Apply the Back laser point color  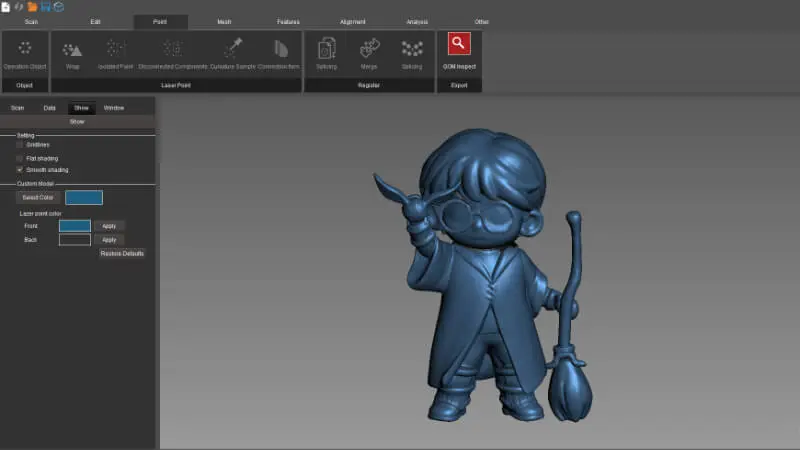point(109,240)
